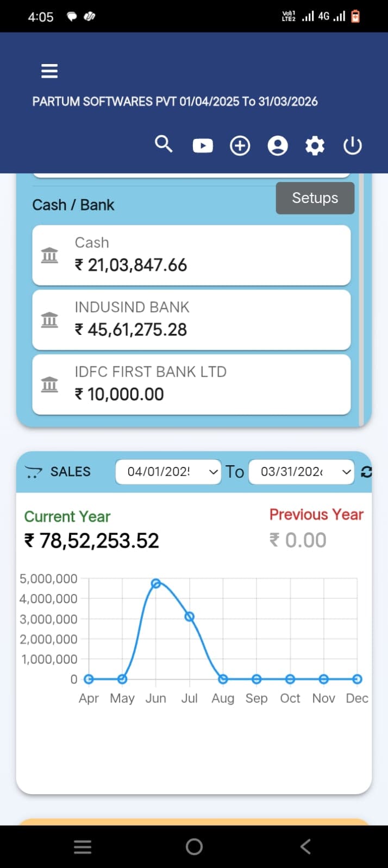Open the Setups button
The height and width of the screenshot is (868, 388).
(315, 198)
